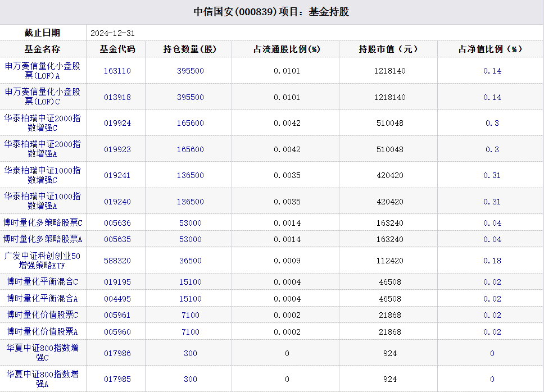Select circulation ratio 0.0009 in 广发 ETF row
The height and width of the screenshot is (392, 544).
287,261
